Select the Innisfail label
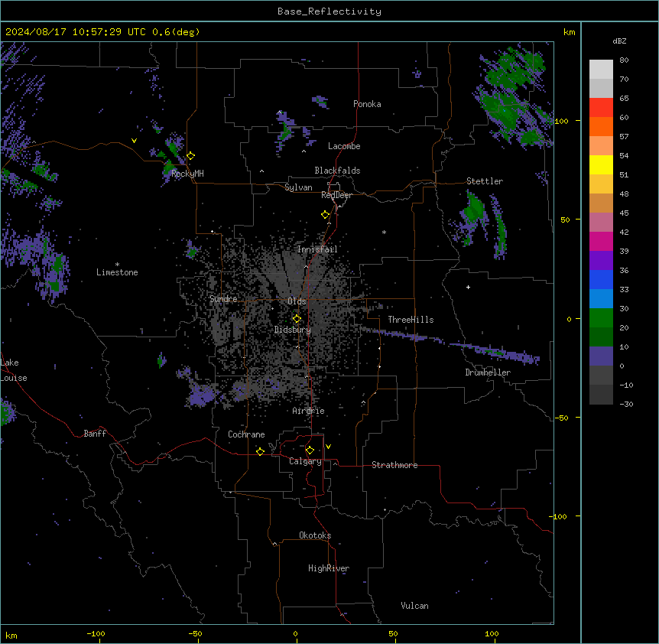Image resolution: width=659 pixels, height=644 pixels. pyautogui.click(x=317, y=249)
